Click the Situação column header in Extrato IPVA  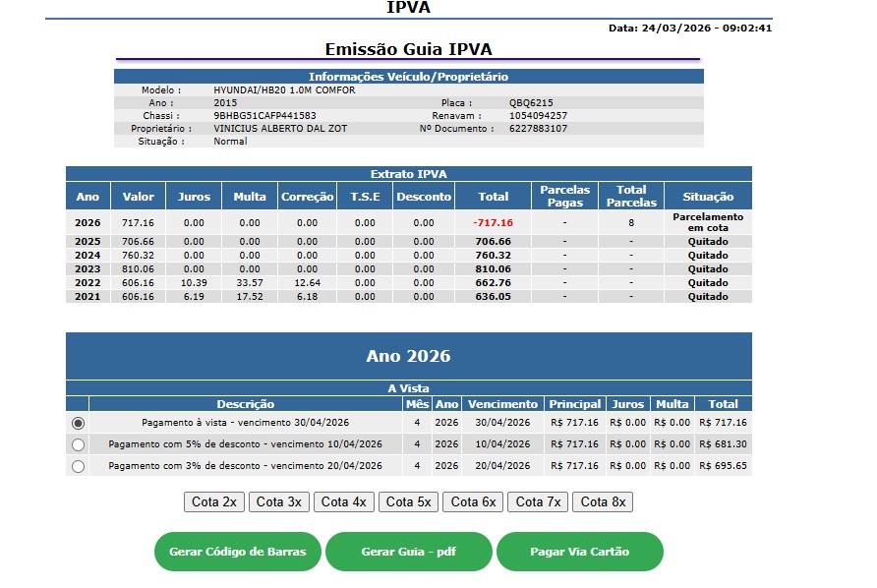pyautogui.click(x=708, y=197)
